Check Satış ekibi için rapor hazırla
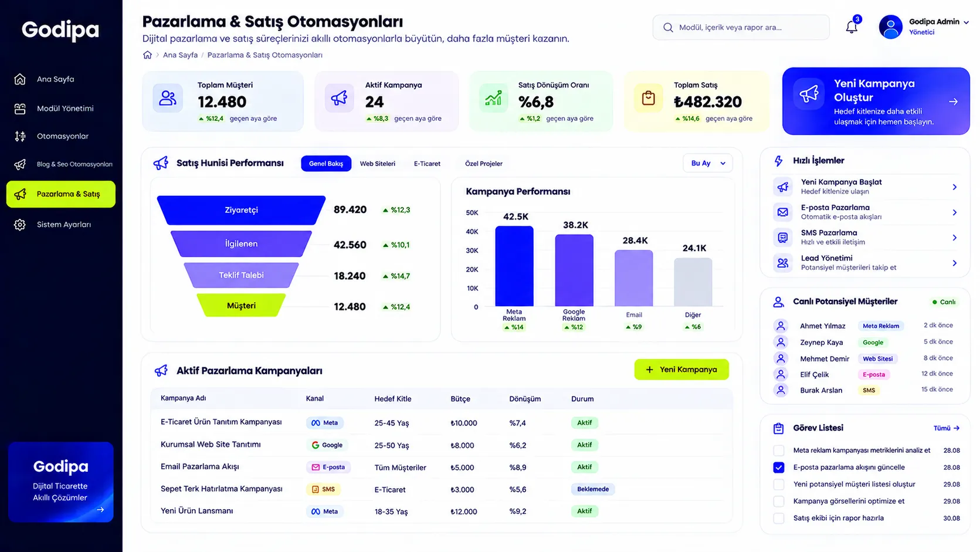Viewport: 980px width, 552px height. [x=779, y=518]
